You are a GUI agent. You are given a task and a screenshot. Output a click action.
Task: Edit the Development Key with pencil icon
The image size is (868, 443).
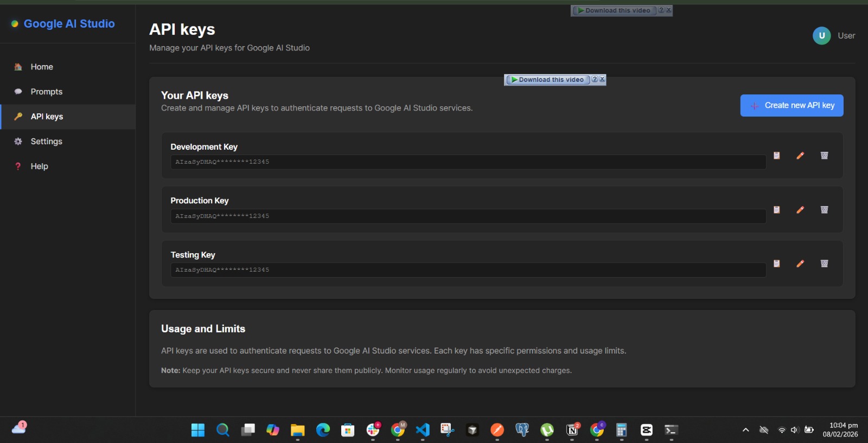[800, 156]
